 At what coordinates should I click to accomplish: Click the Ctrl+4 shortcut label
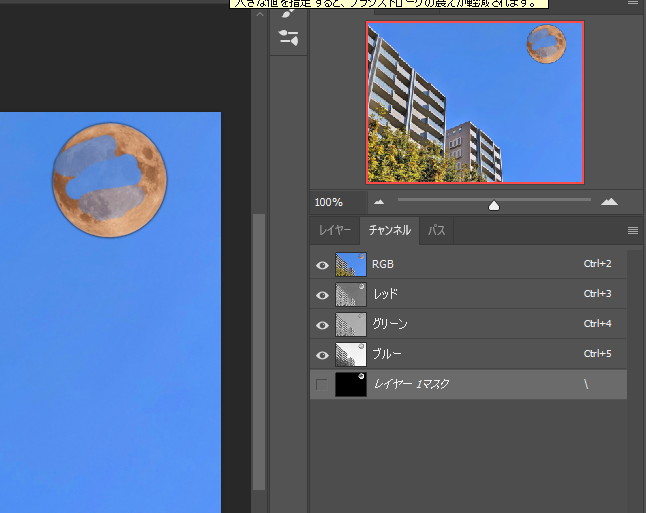(x=597, y=324)
